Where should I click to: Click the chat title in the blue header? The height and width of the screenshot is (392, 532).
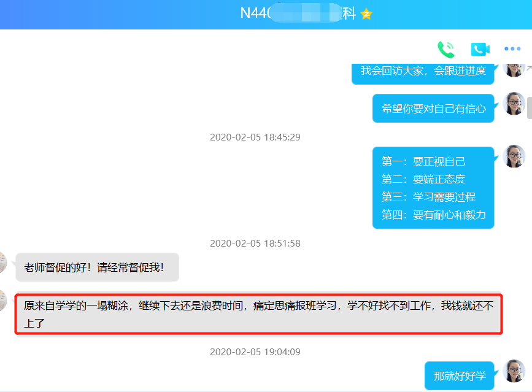(x=298, y=14)
